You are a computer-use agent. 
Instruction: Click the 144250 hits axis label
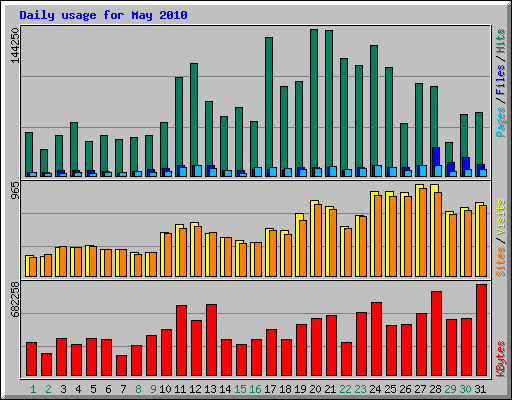pos(15,45)
